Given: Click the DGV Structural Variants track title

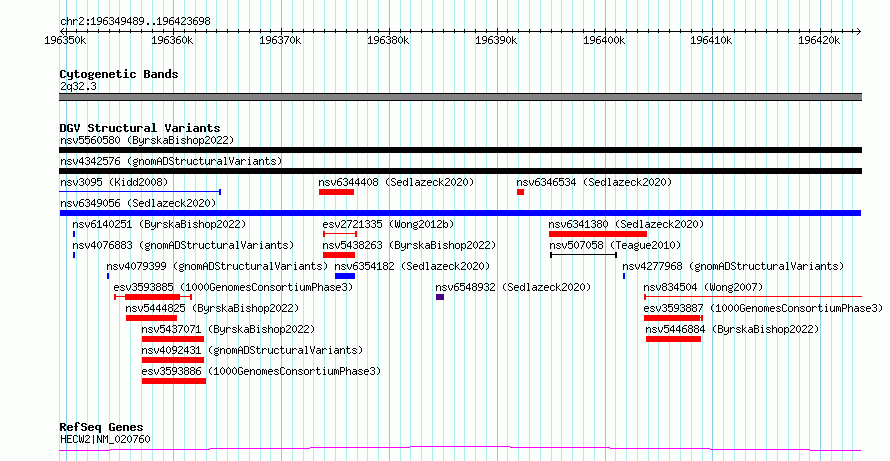Looking at the screenshot, I should click(140, 128).
